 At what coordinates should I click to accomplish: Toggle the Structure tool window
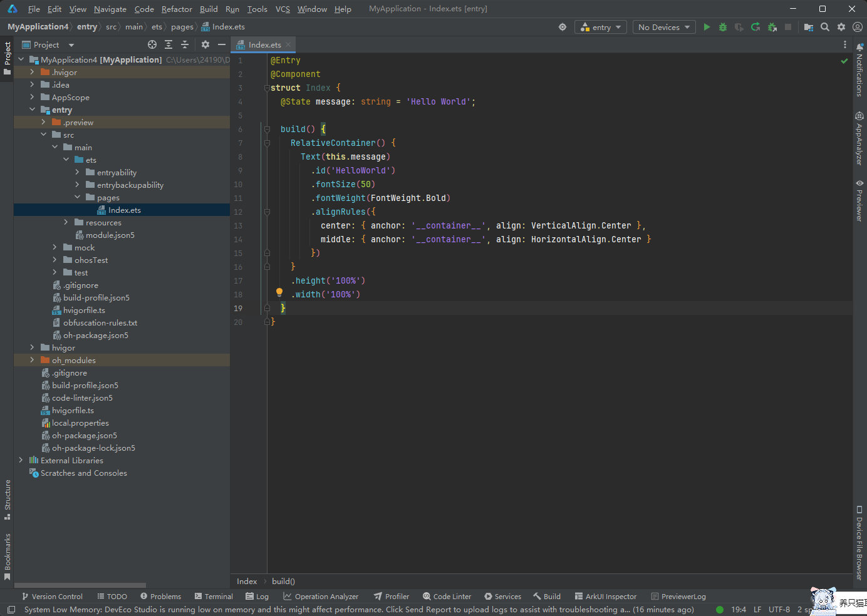coord(8,499)
